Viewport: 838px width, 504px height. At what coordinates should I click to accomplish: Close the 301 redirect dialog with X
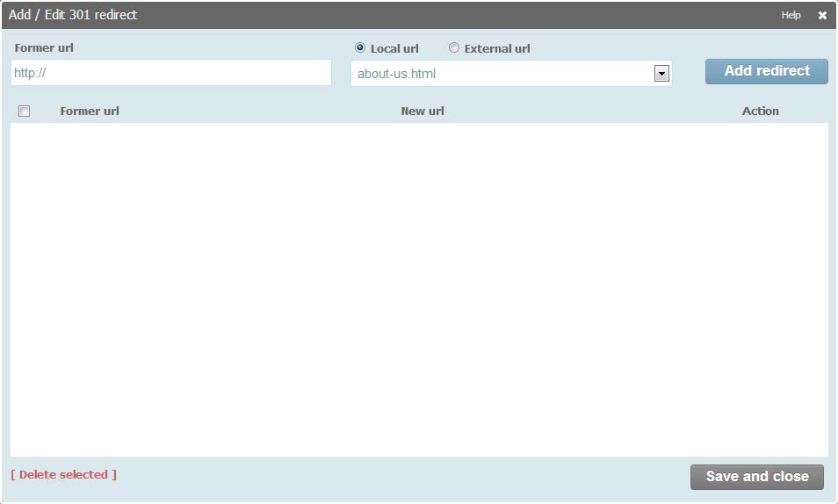pyautogui.click(x=822, y=15)
